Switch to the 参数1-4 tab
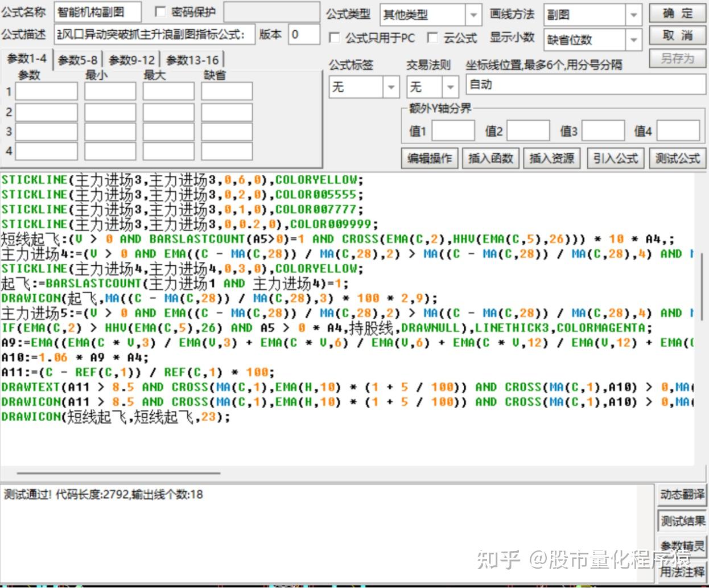Viewport: 709px width, 588px height. pos(27,59)
